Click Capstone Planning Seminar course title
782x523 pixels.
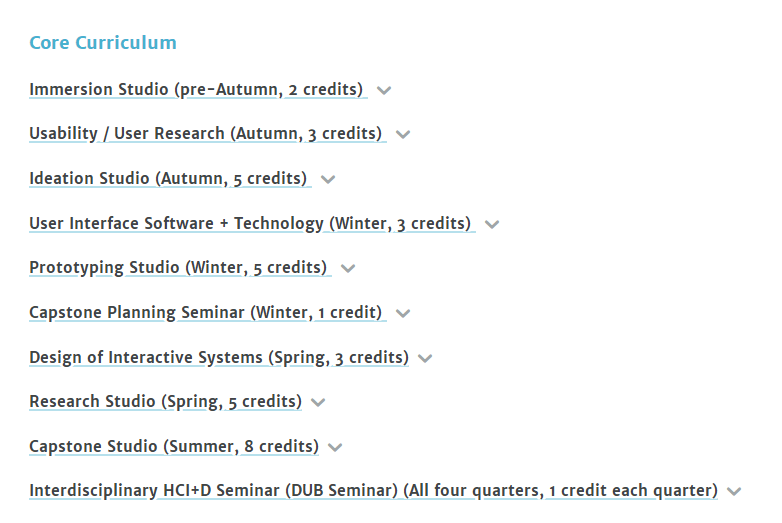[x=206, y=312]
